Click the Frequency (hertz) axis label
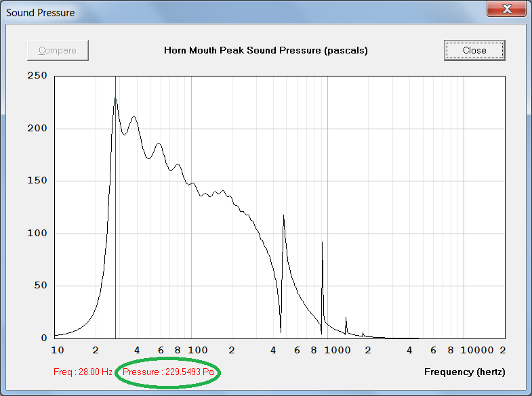The image size is (532, 396). tap(464, 372)
